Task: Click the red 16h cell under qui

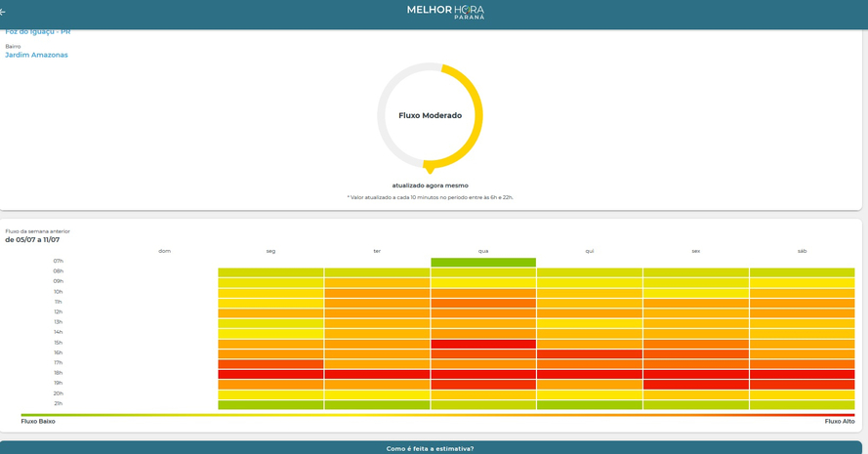Action: 589,353
